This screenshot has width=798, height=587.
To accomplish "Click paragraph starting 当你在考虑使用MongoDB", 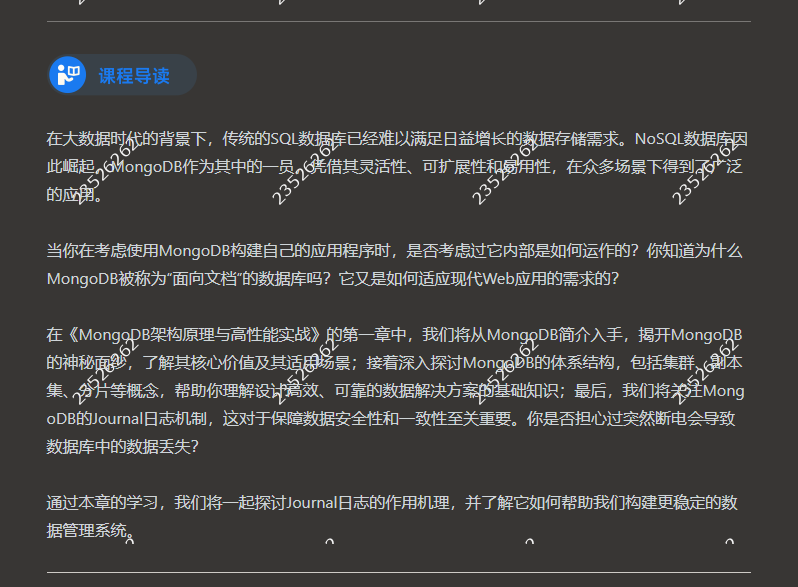I will pyautogui.click(x=394, y=265).
